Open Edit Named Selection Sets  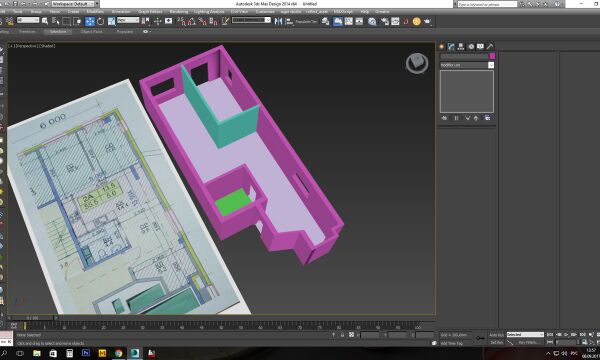pyautogui.click(x=225, y=21)
